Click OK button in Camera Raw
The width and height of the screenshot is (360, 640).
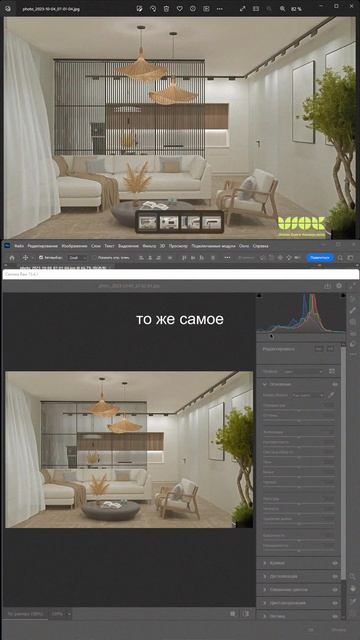[x=311, y=630]
